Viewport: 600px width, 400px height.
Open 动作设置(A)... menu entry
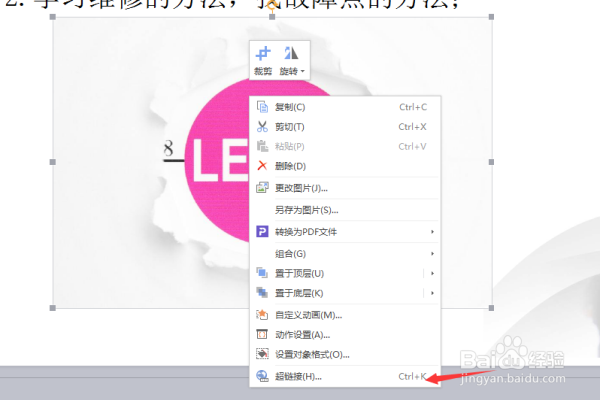[345, 335]
